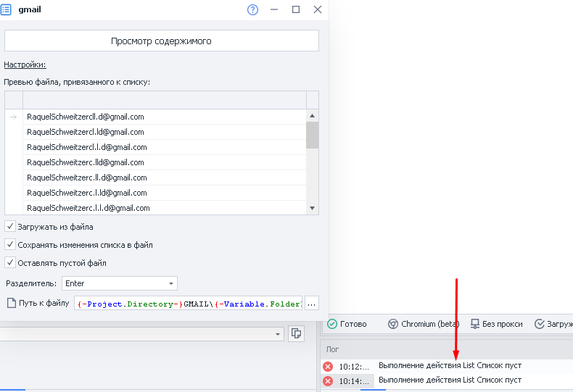Click the red error icon of the 10:12 log entry
Image resolution: width=573 pixels, height=392 pixels.
tap(328, 367)
